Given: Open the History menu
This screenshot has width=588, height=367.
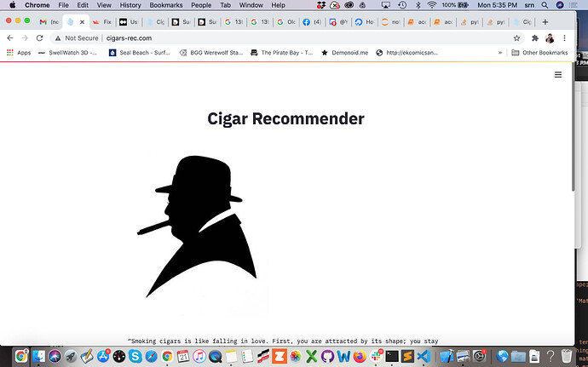Looking at the screenshot, I should [130, 5].
